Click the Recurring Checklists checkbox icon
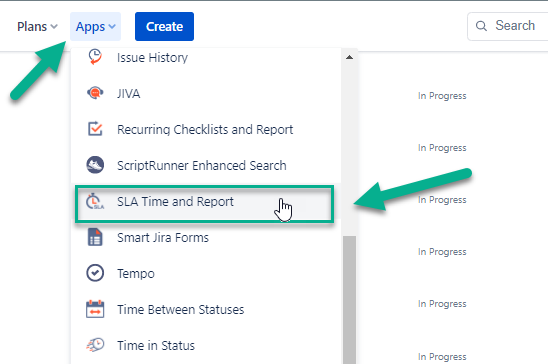 click(x=95, y=129)
